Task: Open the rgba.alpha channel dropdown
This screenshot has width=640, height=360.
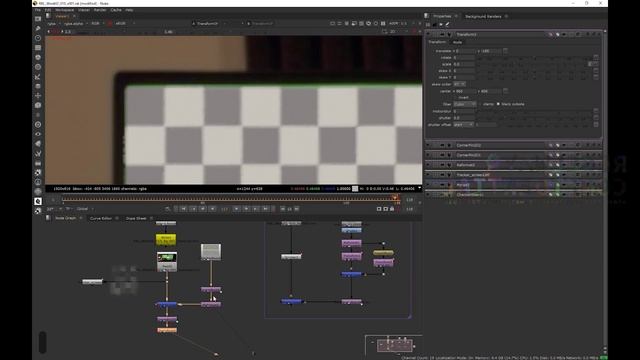Action: [x=75, y=24]
